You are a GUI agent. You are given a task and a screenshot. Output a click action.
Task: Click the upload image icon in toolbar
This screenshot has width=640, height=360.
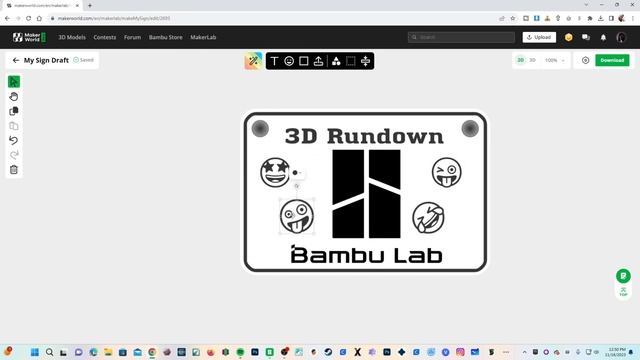(318, 61)
